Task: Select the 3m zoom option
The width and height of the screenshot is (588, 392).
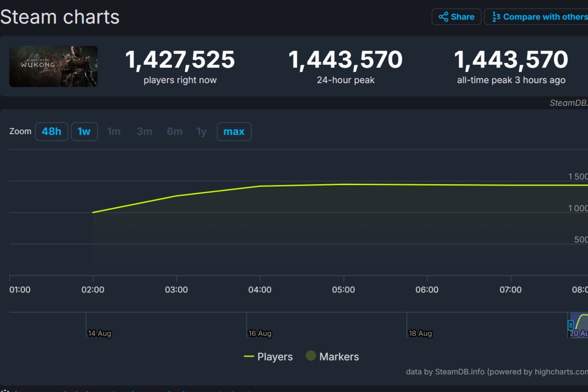Action: [x=144, y=131]
